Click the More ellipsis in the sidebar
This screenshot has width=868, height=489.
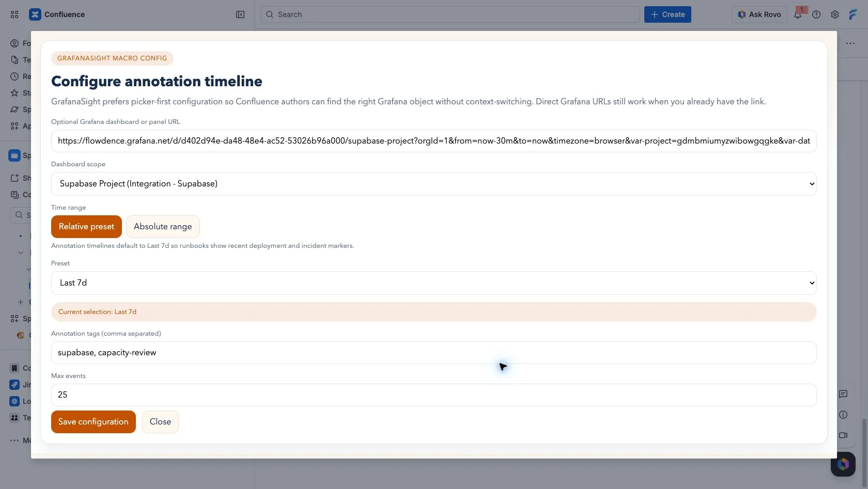pos(14,440)
